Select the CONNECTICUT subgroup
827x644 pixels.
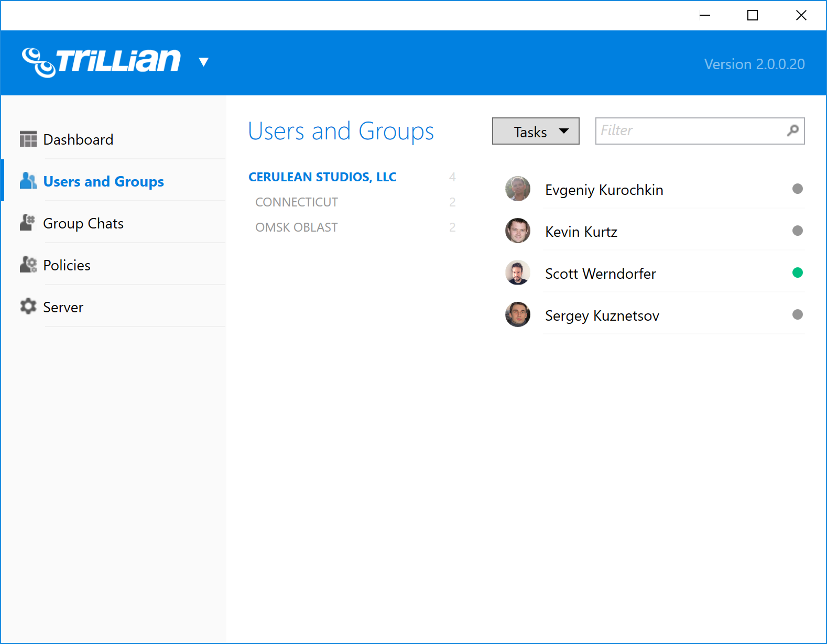tap(297, 202)
